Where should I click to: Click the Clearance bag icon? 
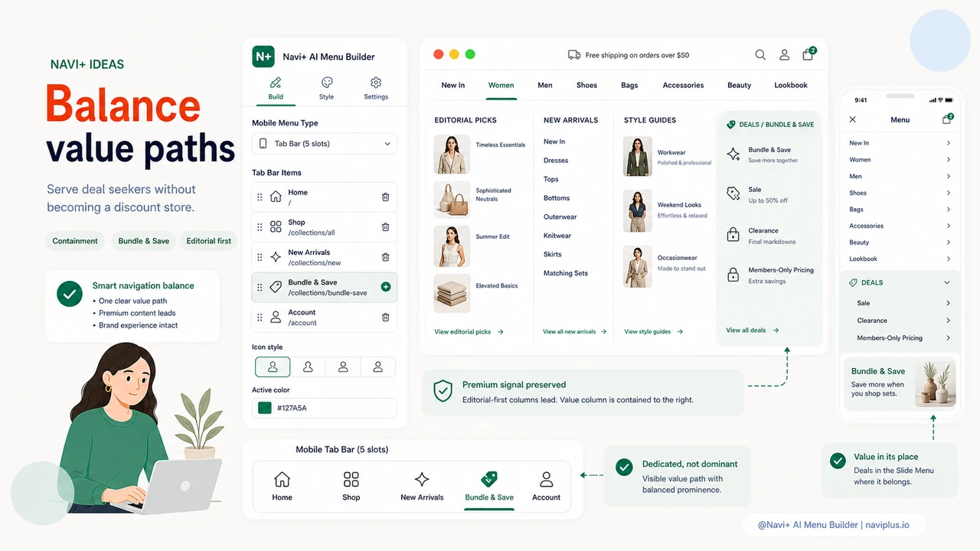733,235
